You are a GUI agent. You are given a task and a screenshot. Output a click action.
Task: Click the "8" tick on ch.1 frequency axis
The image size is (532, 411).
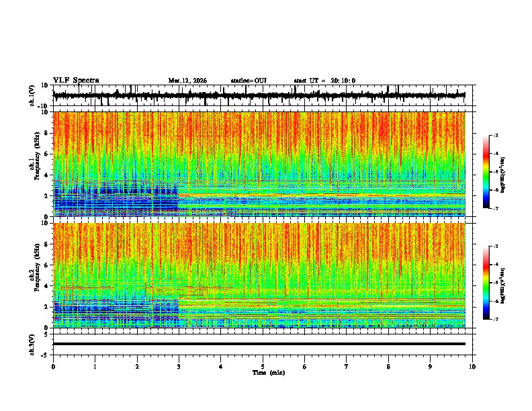tap(47, 133)
